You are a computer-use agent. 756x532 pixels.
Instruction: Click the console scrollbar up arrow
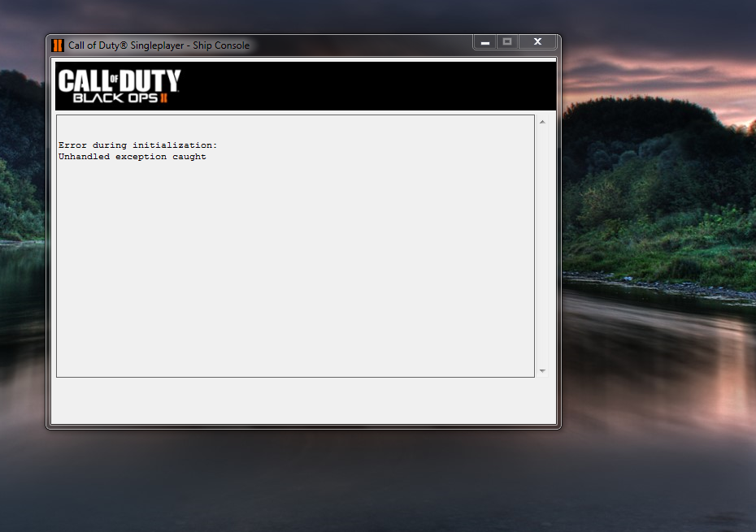click(542, 122)
